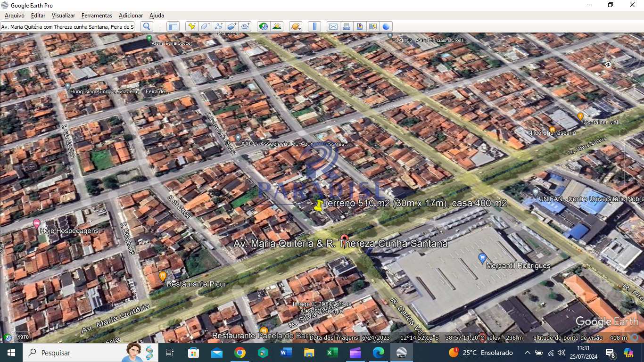Click the Container Mall marker
Screen dimensions: 644x362
(x=580, y=116)
